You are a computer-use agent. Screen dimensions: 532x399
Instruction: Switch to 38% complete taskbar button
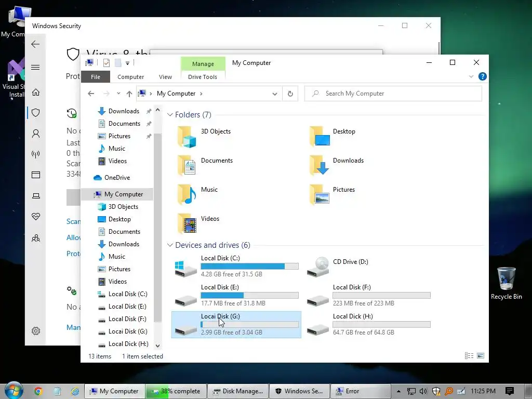click(x=176, y=391)
